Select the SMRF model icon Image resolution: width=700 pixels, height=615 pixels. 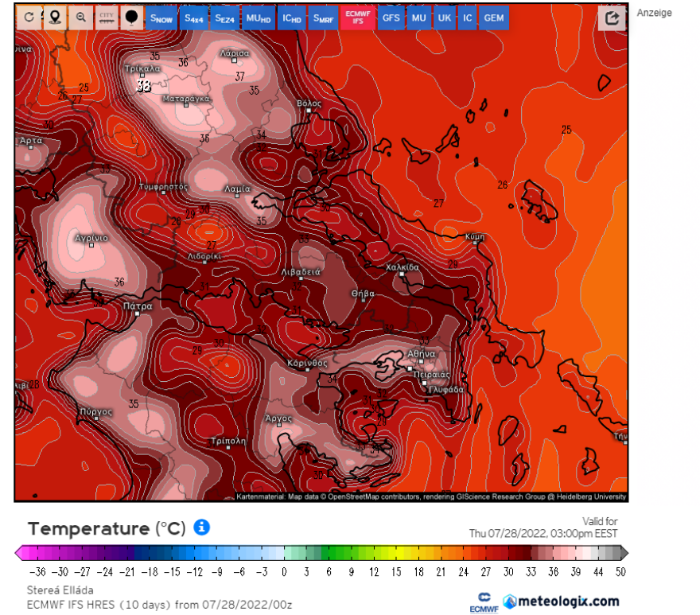point(322,18)
